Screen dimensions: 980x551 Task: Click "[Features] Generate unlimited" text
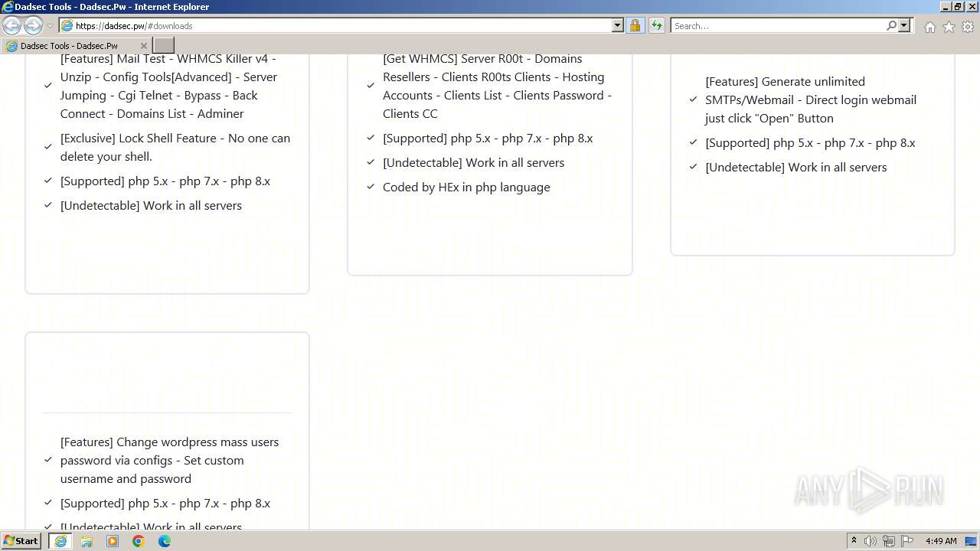(785, 82)
